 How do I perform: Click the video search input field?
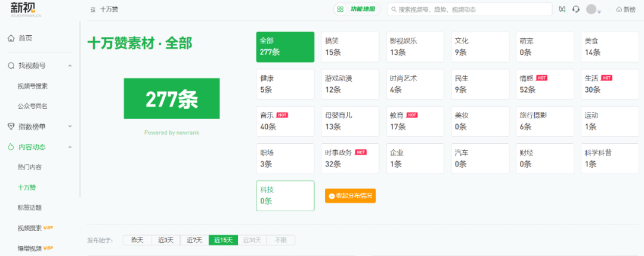[471, 10]
